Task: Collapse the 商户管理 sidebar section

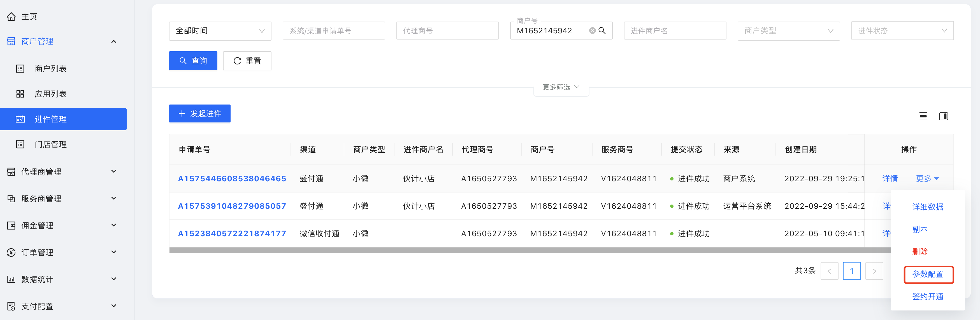Action: click(113, 41)
